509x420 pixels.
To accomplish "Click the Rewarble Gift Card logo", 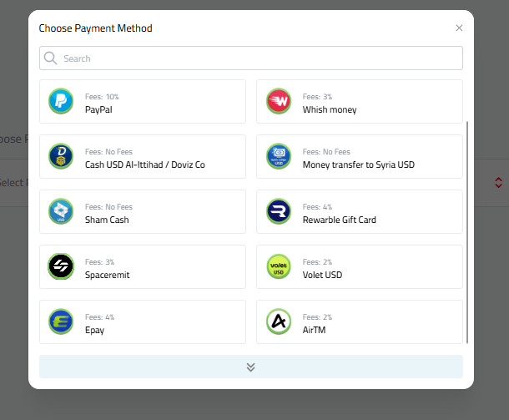I will click(x=279, y=211).
